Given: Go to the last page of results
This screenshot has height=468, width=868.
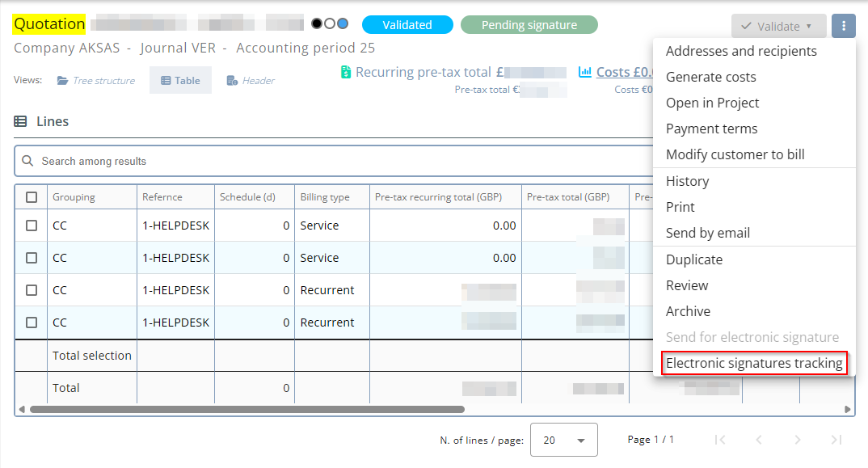Looking at the screenshot, I should point(836,440).
